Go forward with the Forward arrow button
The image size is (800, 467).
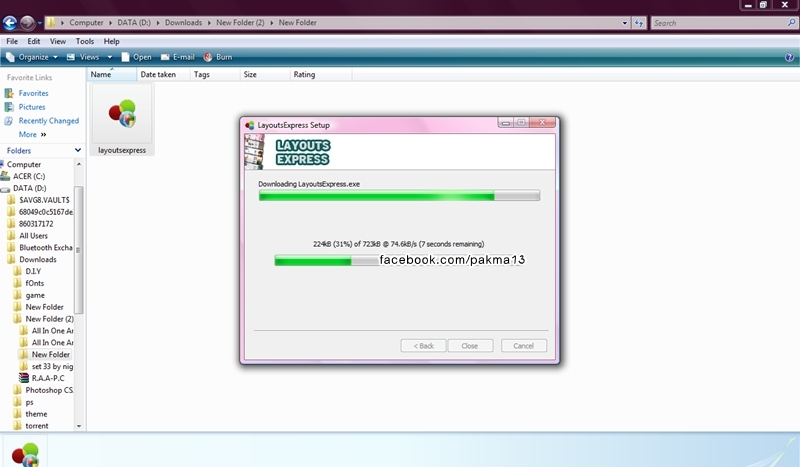tap(27, 23)
